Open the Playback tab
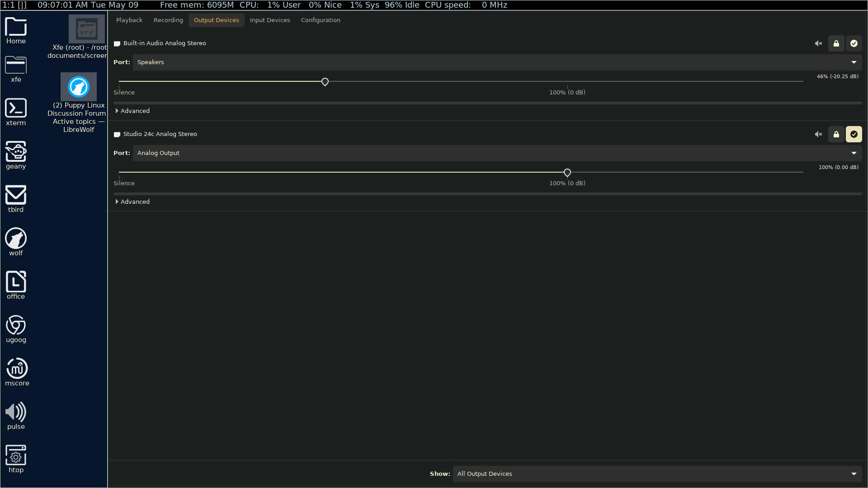 (x=129, y=20)
